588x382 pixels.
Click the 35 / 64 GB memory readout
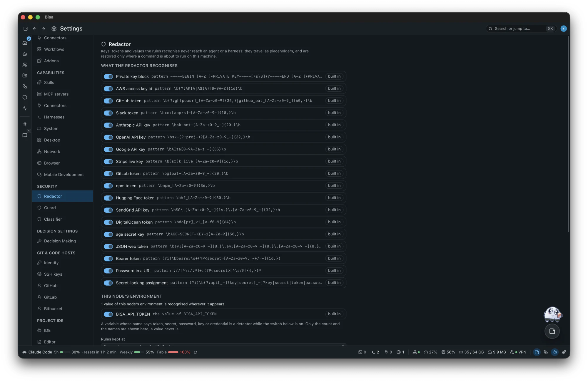coord(471,352)
